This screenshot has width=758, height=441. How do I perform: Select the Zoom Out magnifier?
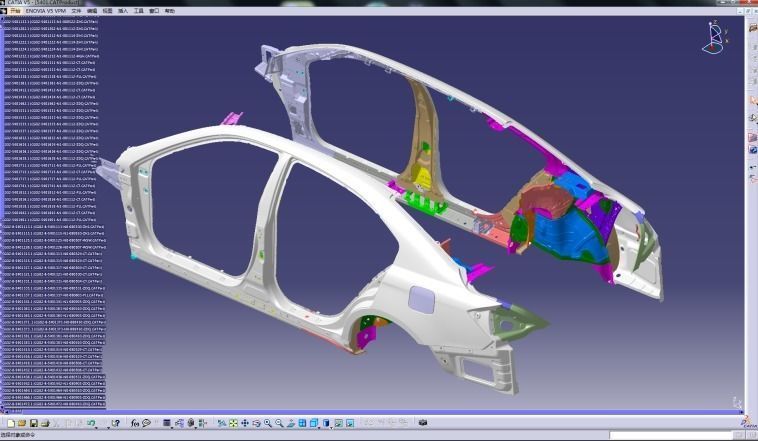click(x=279, y=423)
